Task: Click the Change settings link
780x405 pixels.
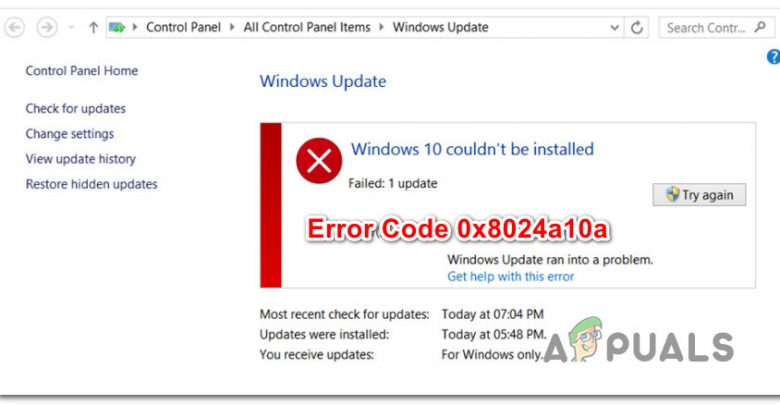Action: pos(70,134)
